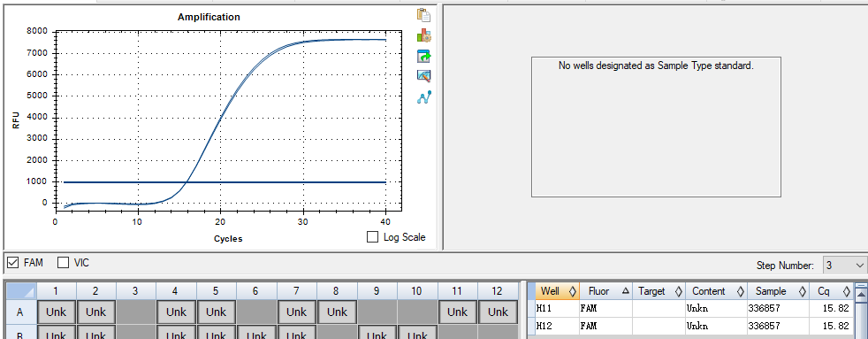Viewport: 868px width, 339px height.
Task: Sort results by Sample column header
Action: click(x=778, y=291)
